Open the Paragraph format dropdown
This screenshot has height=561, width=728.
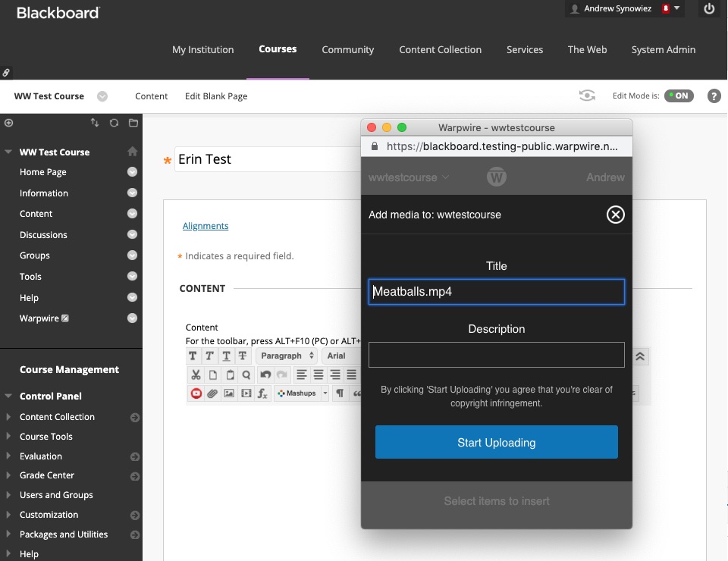coord(287,356)
